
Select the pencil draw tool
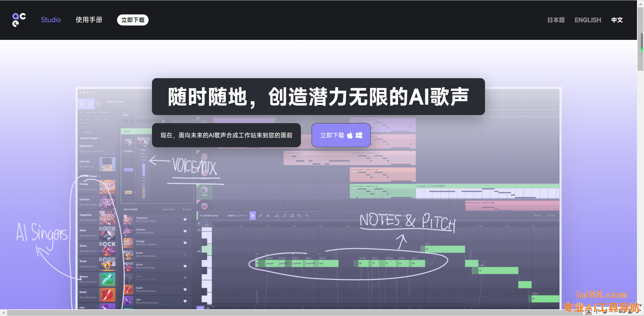[260, 216]
